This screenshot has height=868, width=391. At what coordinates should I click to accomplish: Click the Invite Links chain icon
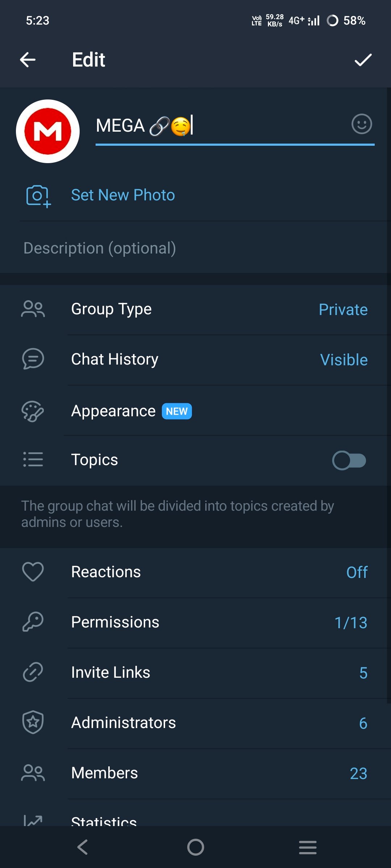coord(33,672)
